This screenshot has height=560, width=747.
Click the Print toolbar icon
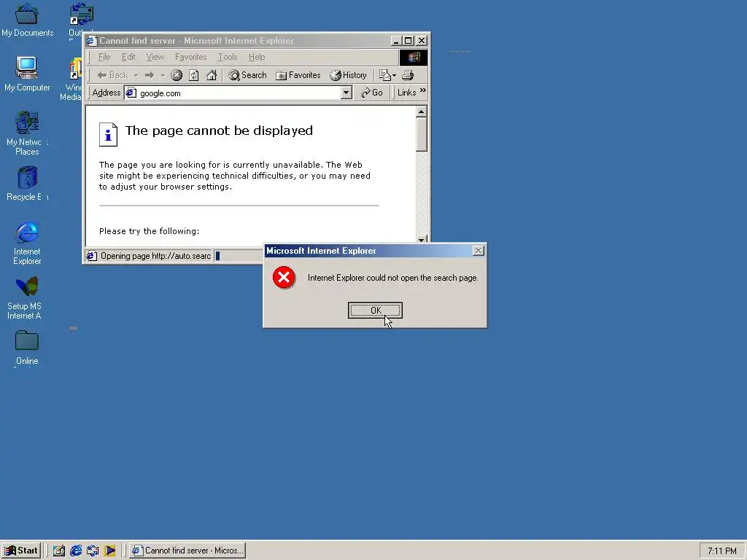(x=408, y=75)
